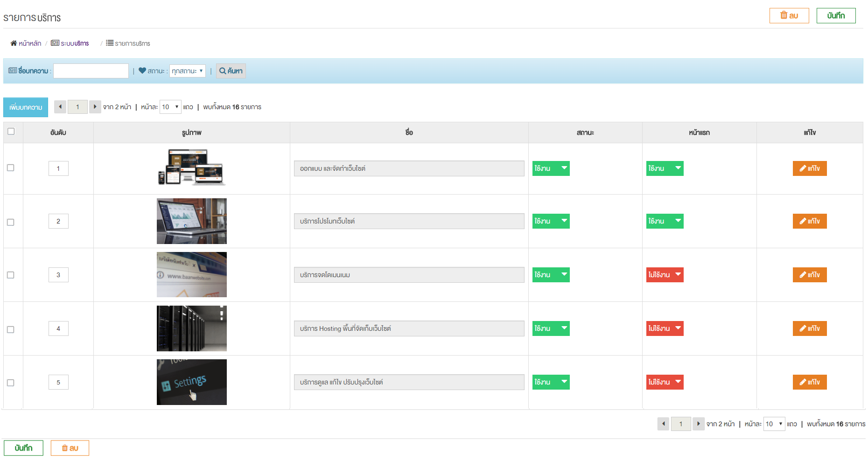Image resolution: width=868 pixels, height=461 pixels.
Task: Open bottom rows-per-page dropdown
Action: point(774,424)
